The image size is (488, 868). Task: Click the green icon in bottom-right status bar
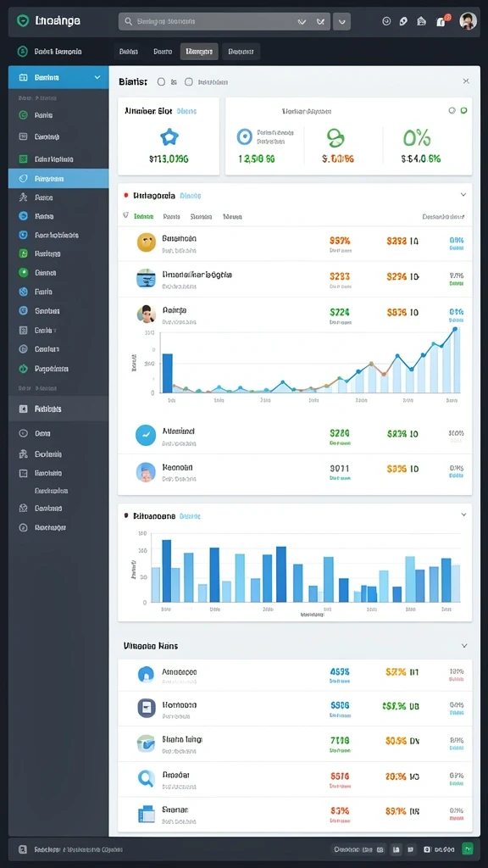(468, 849)
